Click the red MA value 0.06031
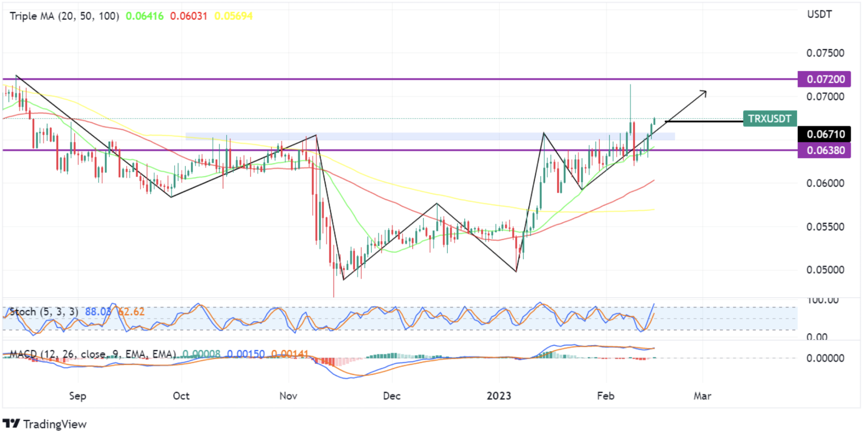Viewport: 868px width, 434px height. pyautogui.click(x=189, y=16)
